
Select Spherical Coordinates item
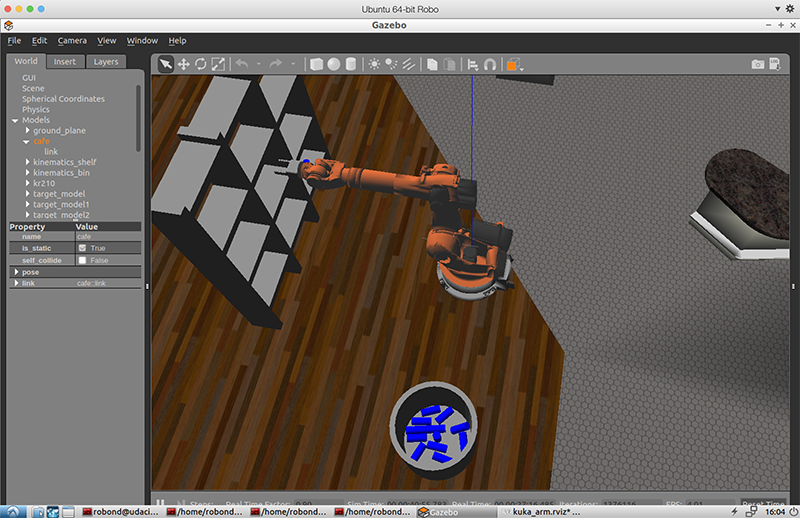(63, 99)
